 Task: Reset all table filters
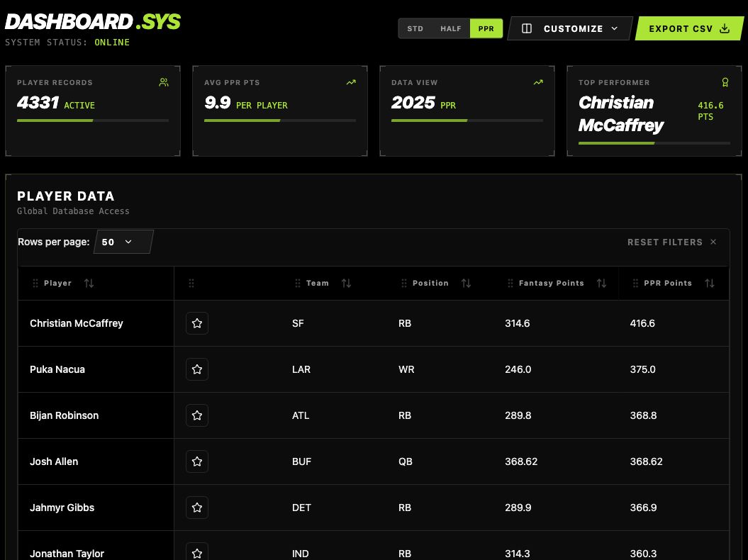click(x=671, y=242)
